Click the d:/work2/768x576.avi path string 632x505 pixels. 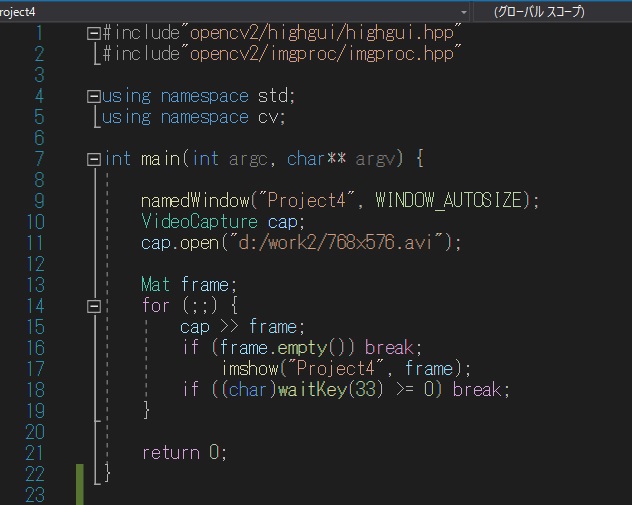click(336, 242)
